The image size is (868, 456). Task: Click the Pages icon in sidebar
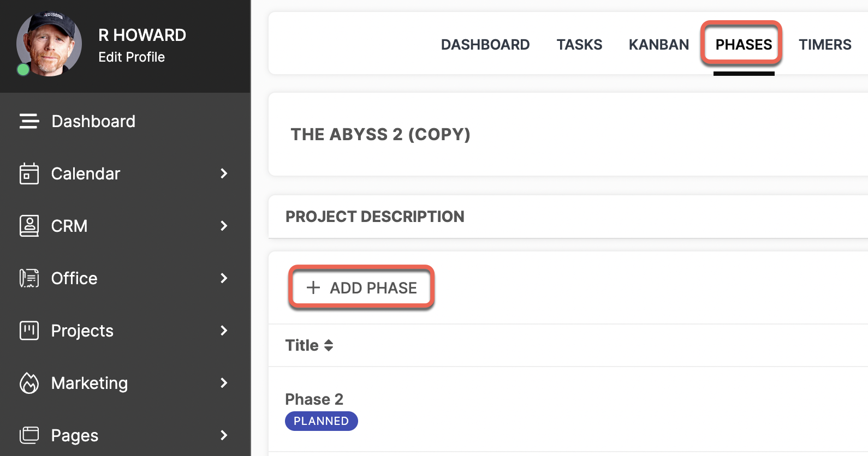tap(29, 435)
